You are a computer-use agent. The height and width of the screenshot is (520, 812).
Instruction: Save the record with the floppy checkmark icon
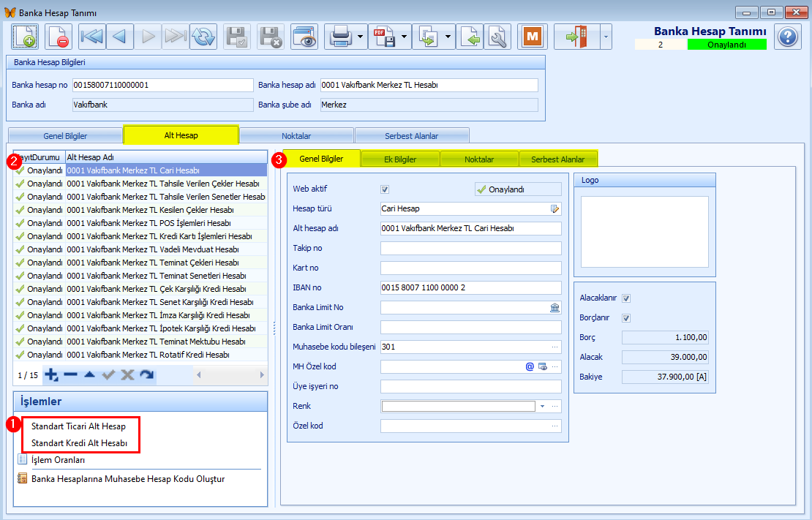(237, 37)
